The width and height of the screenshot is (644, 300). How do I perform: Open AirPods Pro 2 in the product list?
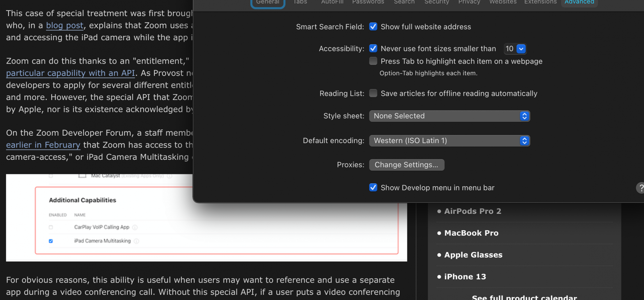[x=473, y=211]
